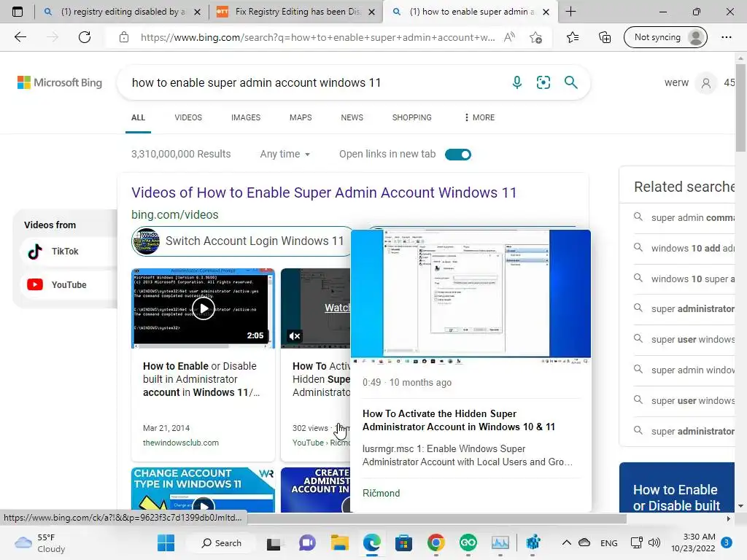Viewport: 747px width, 560px height.
Task: Filter videos from TikTok
Action: (66, 252)
